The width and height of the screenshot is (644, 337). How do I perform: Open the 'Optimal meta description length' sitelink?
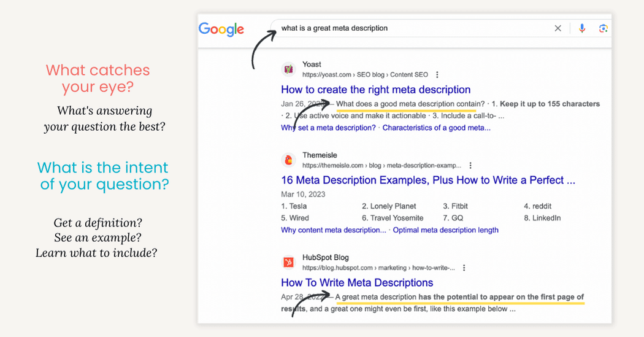[x=446, y=230]
